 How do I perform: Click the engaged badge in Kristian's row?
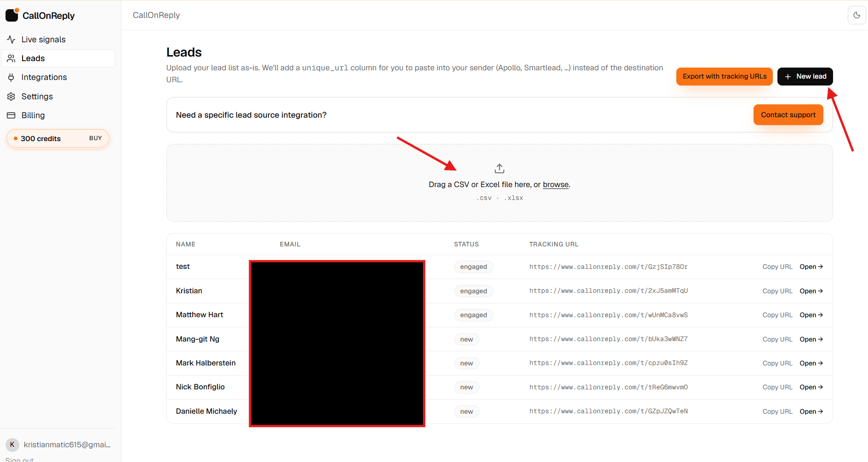474,291
